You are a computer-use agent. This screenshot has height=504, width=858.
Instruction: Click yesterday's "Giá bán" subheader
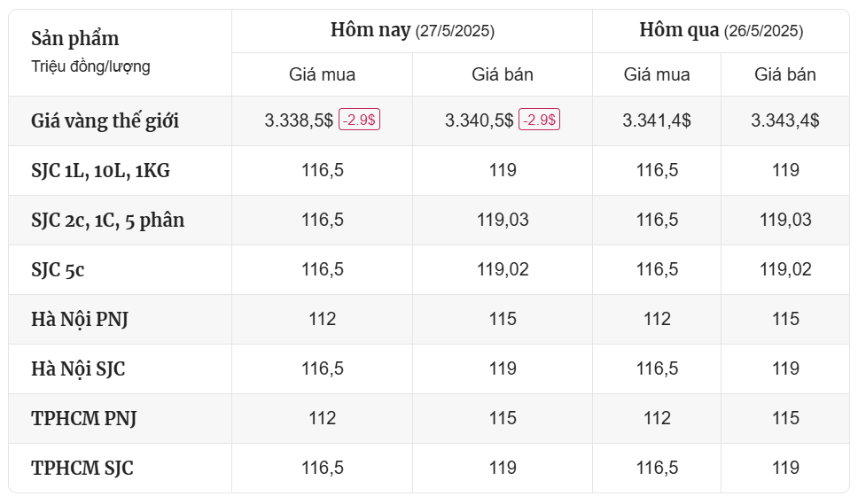pyautogui.click(x=785, y=74)
